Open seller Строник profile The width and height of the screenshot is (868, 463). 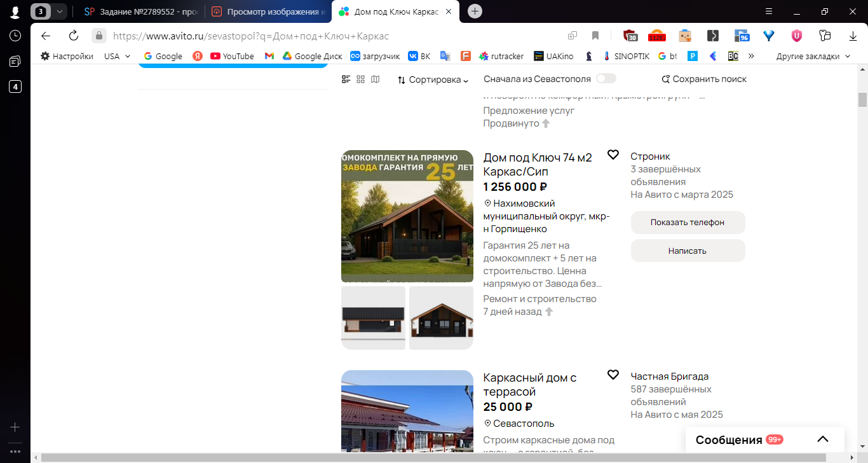(650, 156)
